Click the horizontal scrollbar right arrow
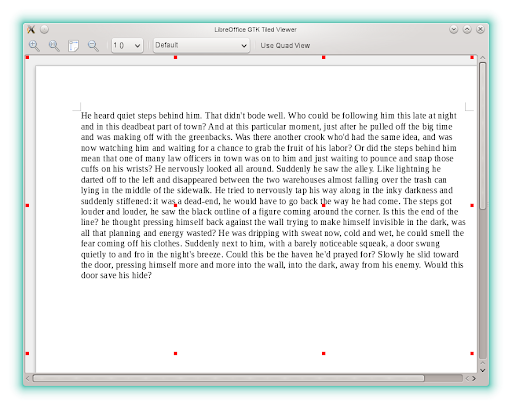 point(474,378)
